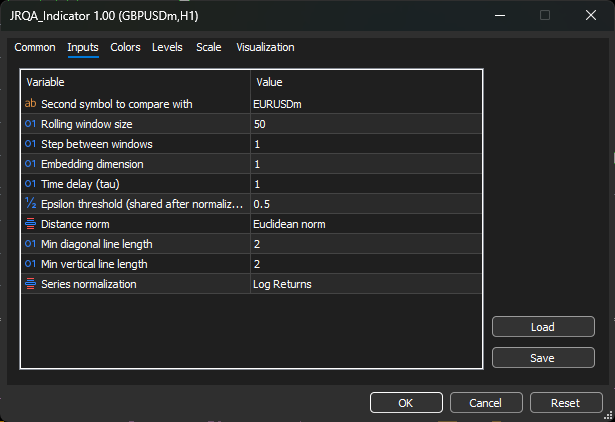
Task: Go to the Levels tab
Action: [167, 47]
